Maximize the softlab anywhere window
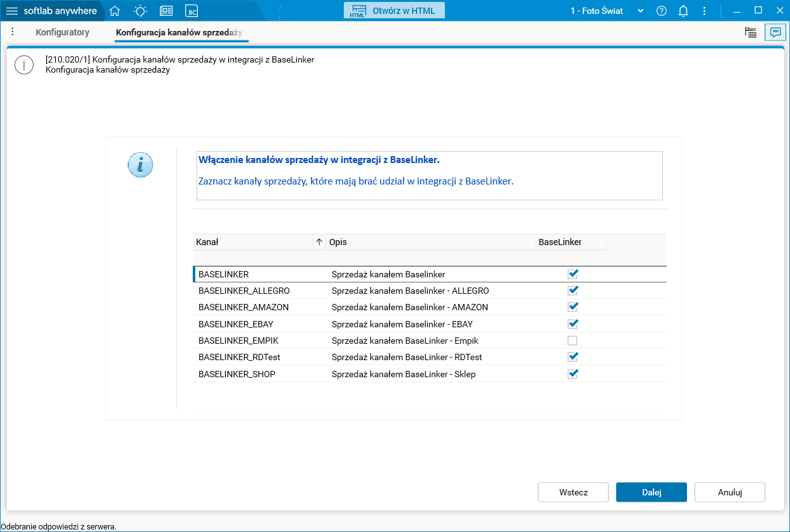The image size is (790, 532). (x=758, y=11)
